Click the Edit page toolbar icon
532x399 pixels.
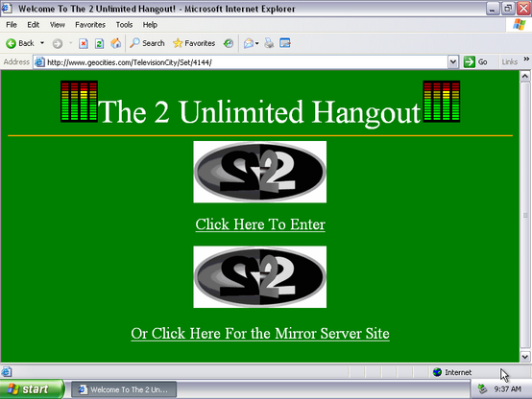285,43
